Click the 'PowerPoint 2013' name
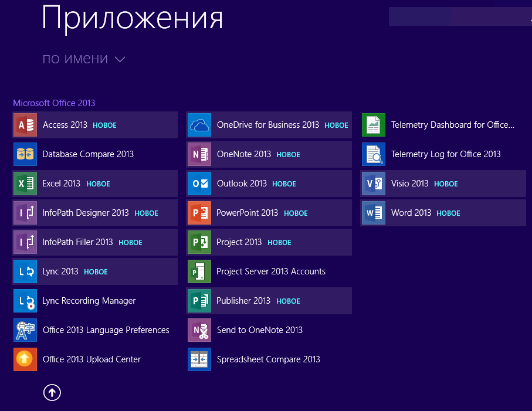The height and width of the screenshot is (411, 532). 248,213
